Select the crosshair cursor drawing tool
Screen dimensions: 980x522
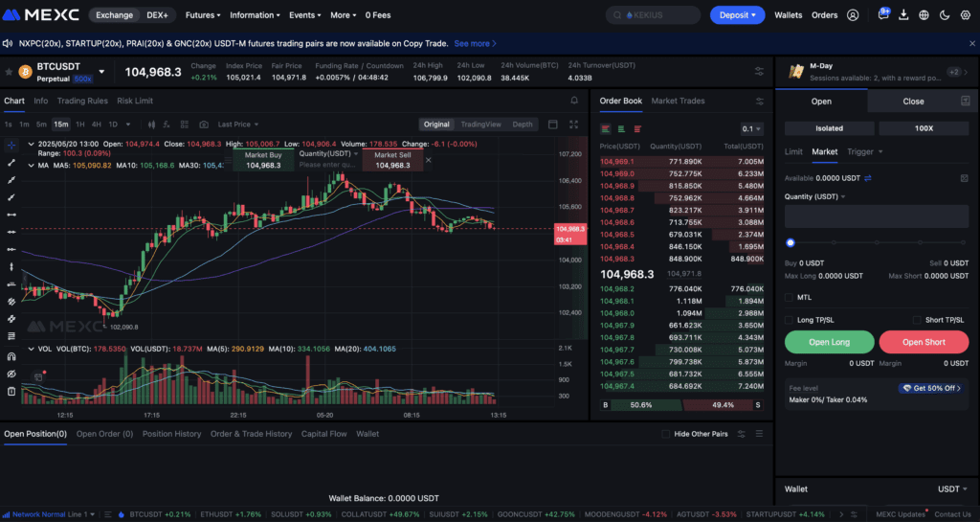(x=11, y=145)
